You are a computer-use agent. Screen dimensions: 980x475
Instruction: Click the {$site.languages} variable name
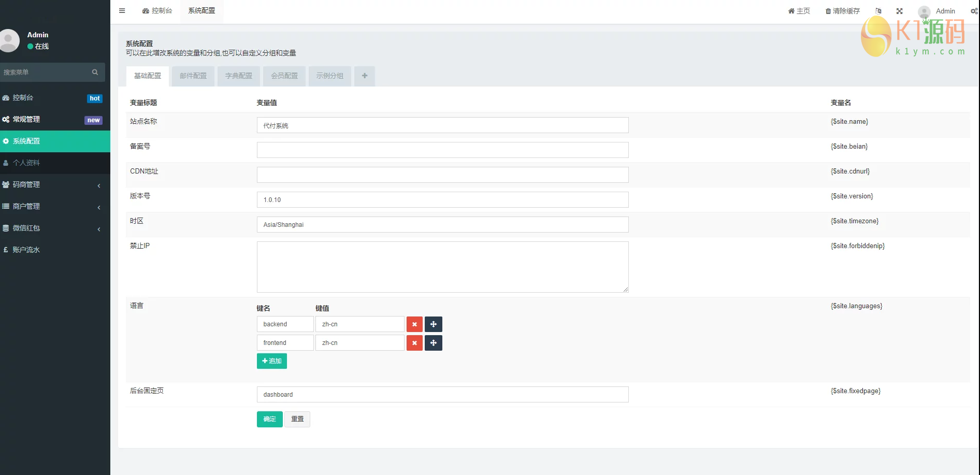[x=857, y=306]
